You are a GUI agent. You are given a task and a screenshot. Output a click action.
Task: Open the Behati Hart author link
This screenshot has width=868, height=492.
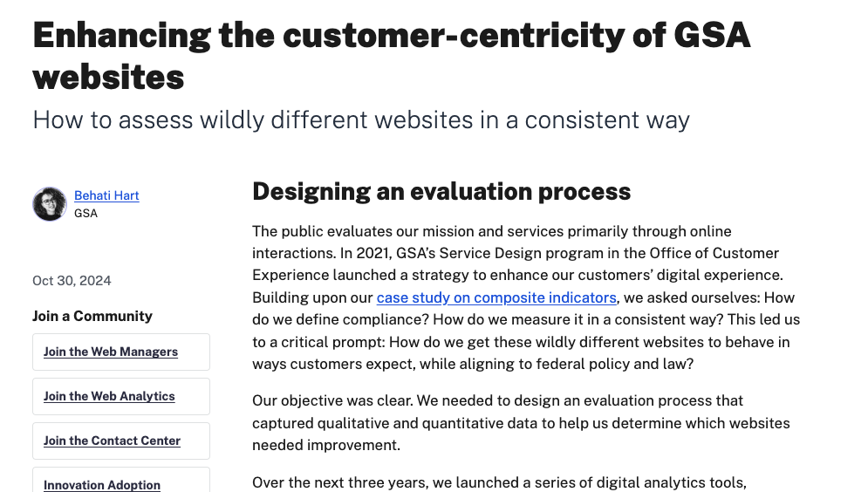[106, 195]
